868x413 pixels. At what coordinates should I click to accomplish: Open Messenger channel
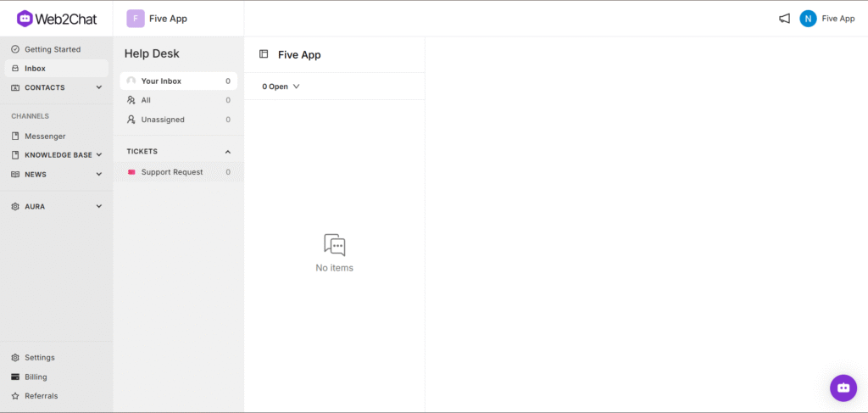(x=57, y=137)
